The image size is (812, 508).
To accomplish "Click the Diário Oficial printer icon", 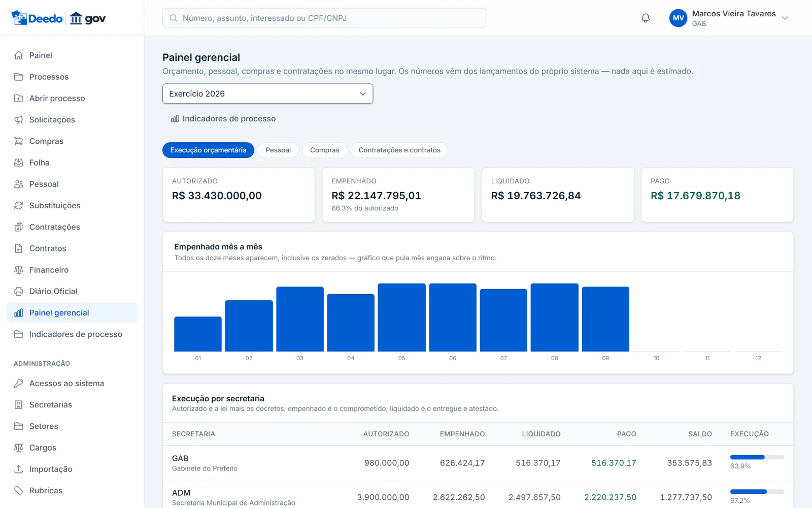I will pos(19,291).
